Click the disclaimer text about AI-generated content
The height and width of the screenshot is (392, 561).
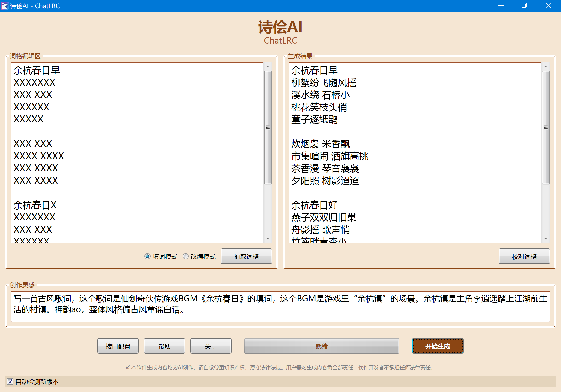280,368
